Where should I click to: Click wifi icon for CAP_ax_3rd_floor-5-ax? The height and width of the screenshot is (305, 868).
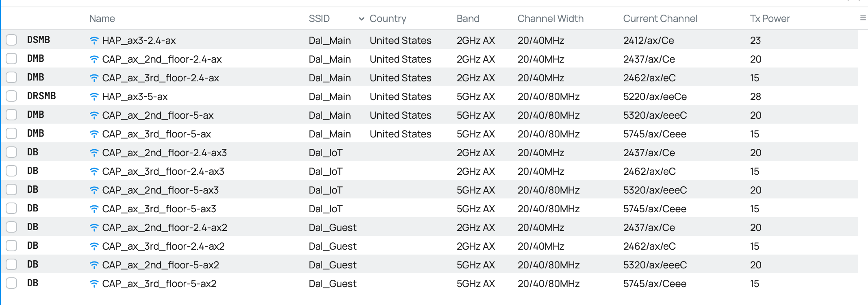point(94,134)
